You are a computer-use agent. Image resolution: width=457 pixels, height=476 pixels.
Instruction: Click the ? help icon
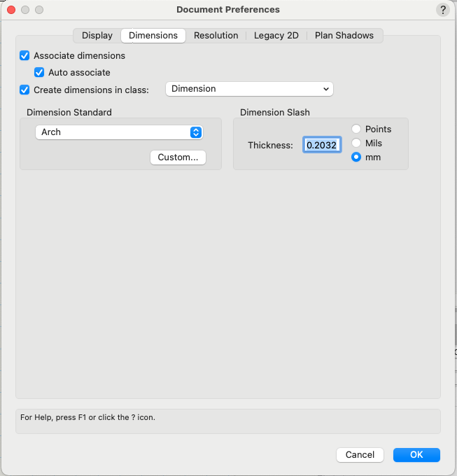tap(442, 10)
